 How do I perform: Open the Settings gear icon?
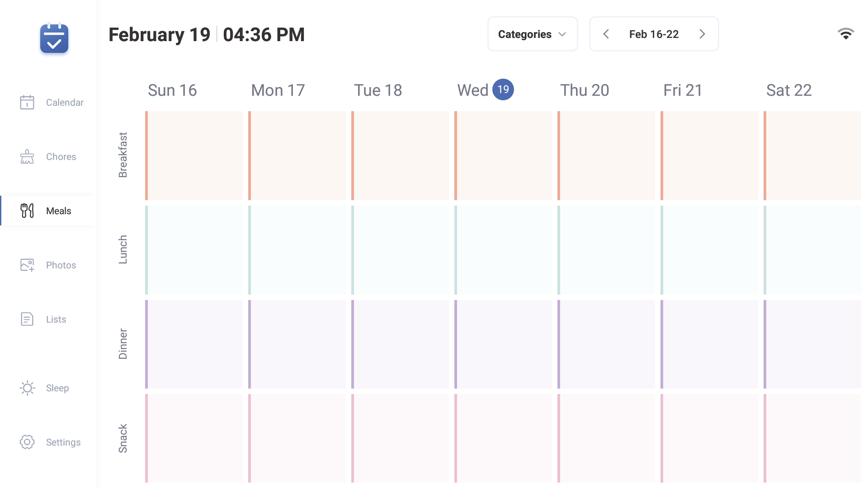pos(27,442)
